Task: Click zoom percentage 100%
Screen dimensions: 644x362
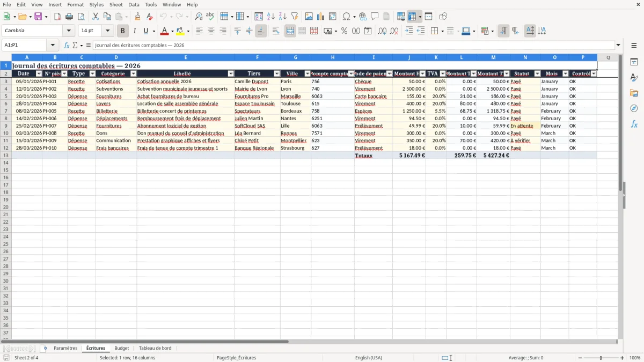Action: 635,358
